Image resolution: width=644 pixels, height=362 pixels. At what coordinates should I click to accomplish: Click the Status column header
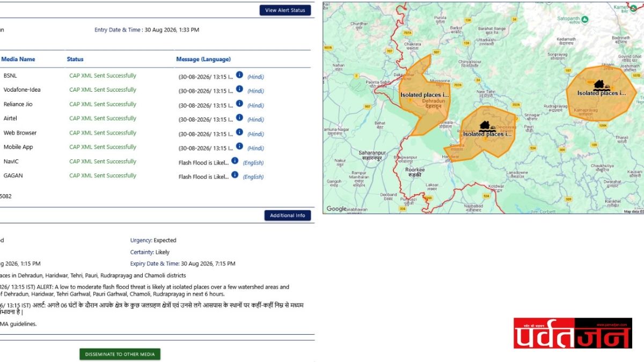[x=75, y=60]
